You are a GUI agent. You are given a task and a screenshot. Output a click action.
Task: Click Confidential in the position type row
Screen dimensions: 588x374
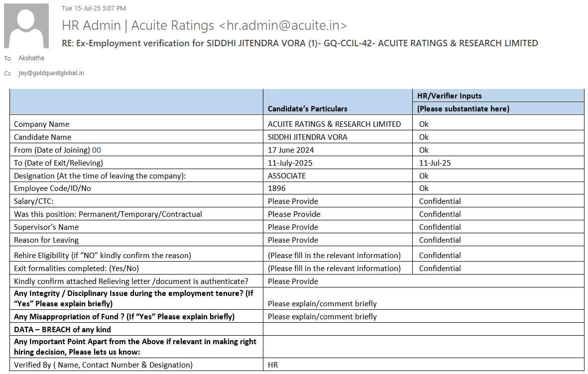point(440,214)
